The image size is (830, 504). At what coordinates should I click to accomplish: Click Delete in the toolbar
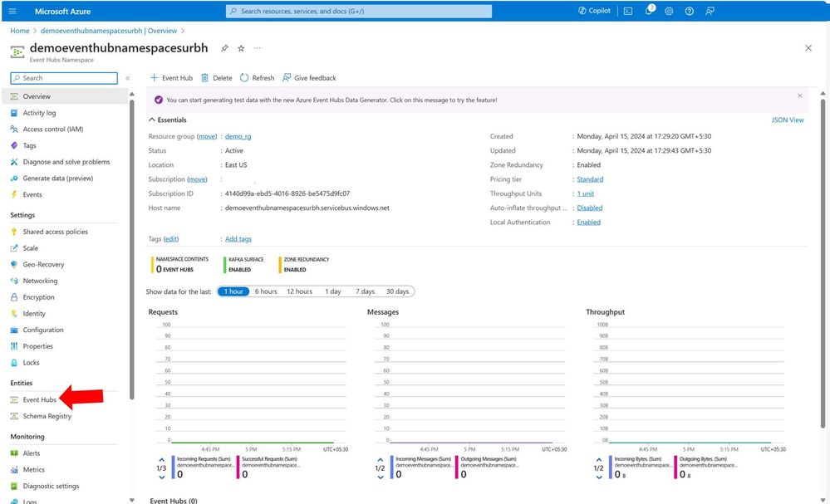(x=217, y=78)
